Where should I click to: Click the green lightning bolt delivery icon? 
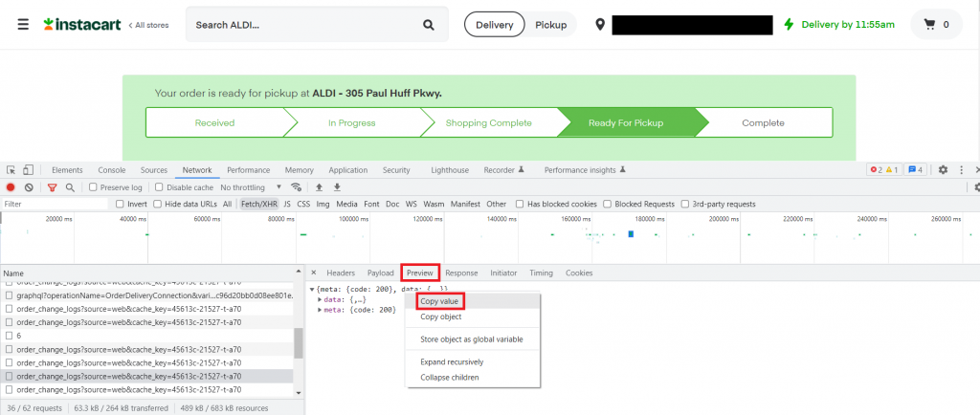click(789, 25)
